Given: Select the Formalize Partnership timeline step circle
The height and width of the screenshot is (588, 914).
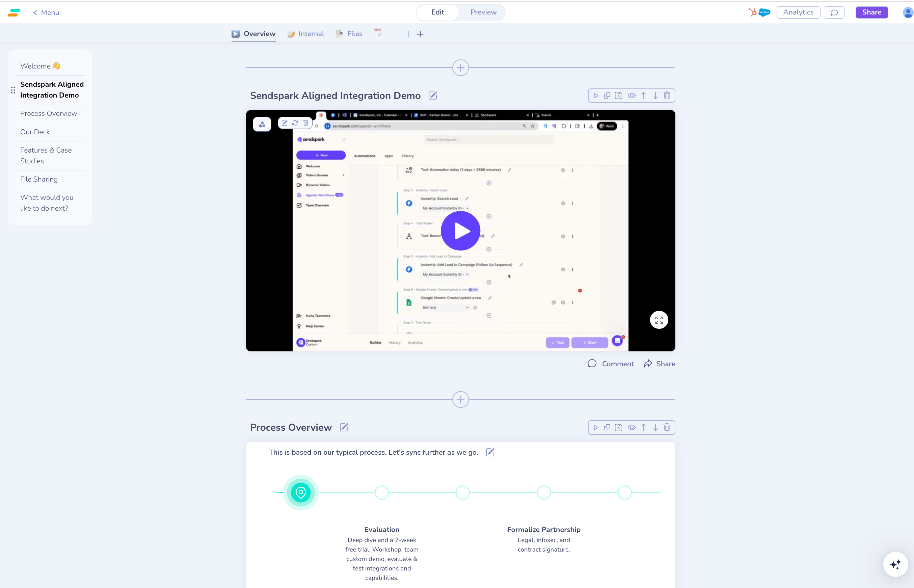Looking at the screenshot, I should (x=544, y=492).
